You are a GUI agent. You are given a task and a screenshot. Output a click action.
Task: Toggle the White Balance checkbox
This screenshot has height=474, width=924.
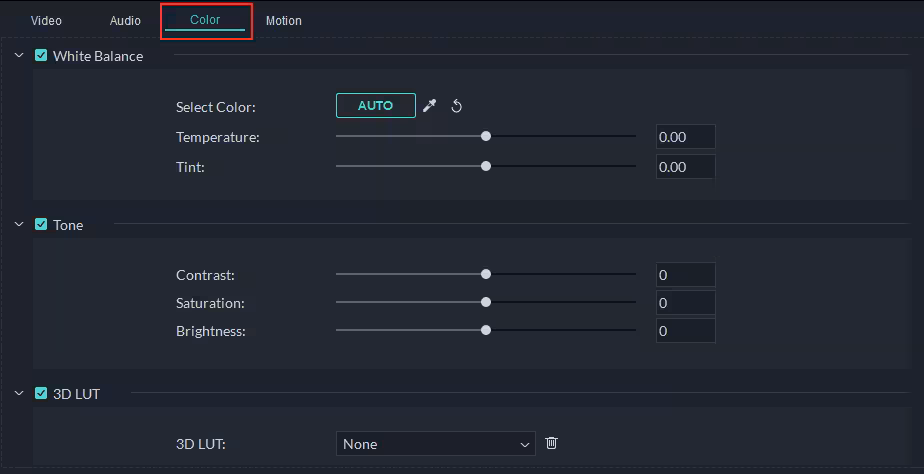41,56
